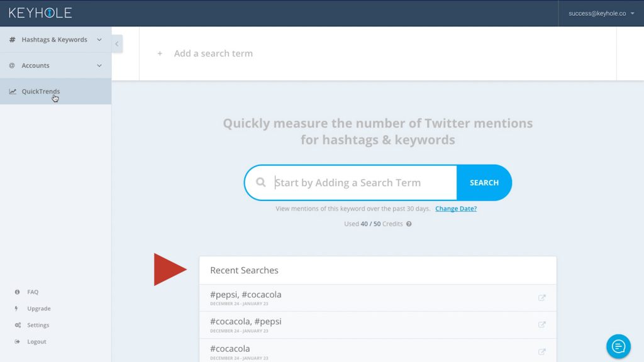The image size is (644, 362).
Task: Collapse the sidebar with the arrow tab
Action: [x=117, y=44]
